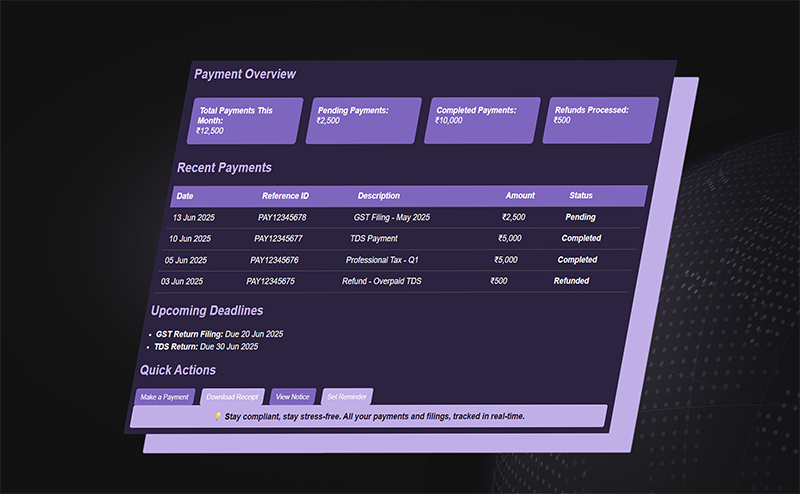Click the Refunds Processed card

point(600,120)
